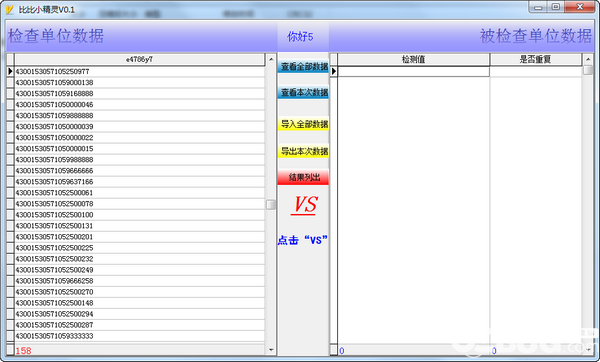Select cell 43001530571050000046
This screenshot has width=600, height=362.
pos(140,104)
